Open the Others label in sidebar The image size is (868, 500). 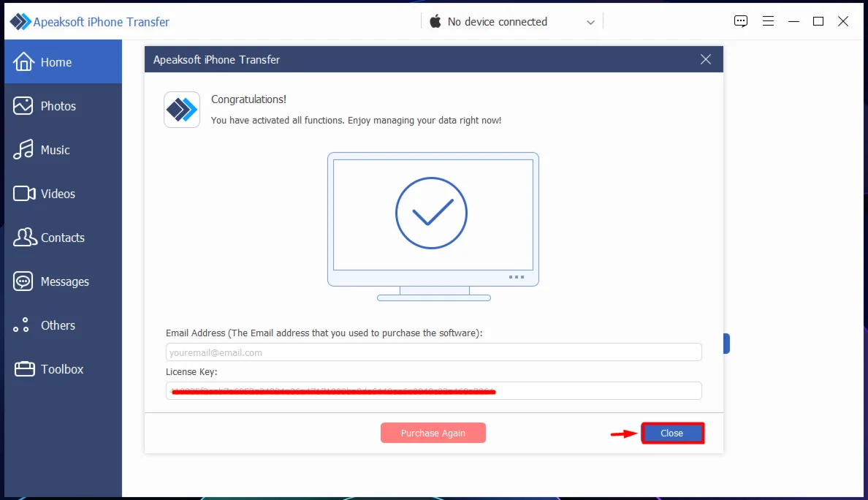58,325
